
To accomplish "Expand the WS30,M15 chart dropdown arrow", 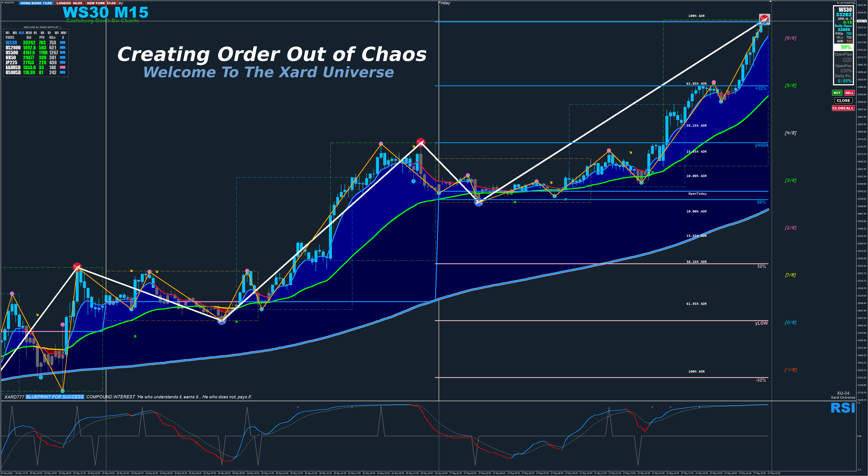I will [3, 3].
